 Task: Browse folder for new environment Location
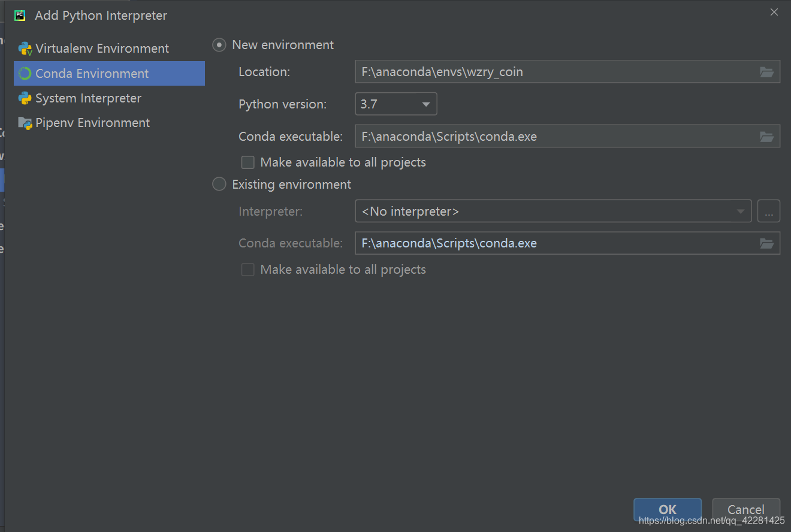pyautogui.click(x=766, y=72)
